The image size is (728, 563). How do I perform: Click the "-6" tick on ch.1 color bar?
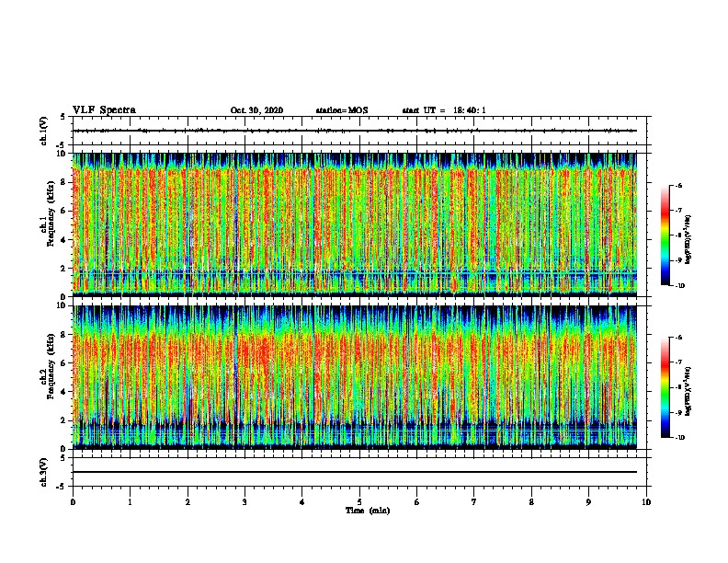(679, 186)
